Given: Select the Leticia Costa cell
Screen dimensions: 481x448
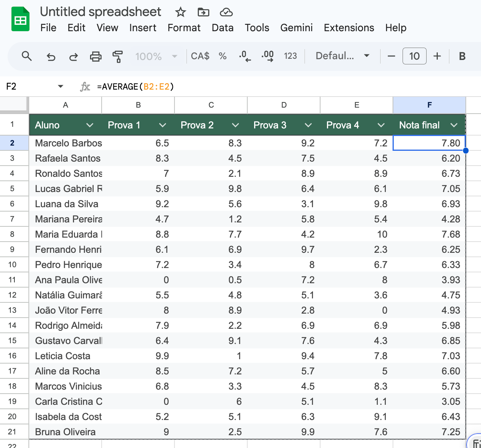Looking at the screenshot, I should point(66,356).
